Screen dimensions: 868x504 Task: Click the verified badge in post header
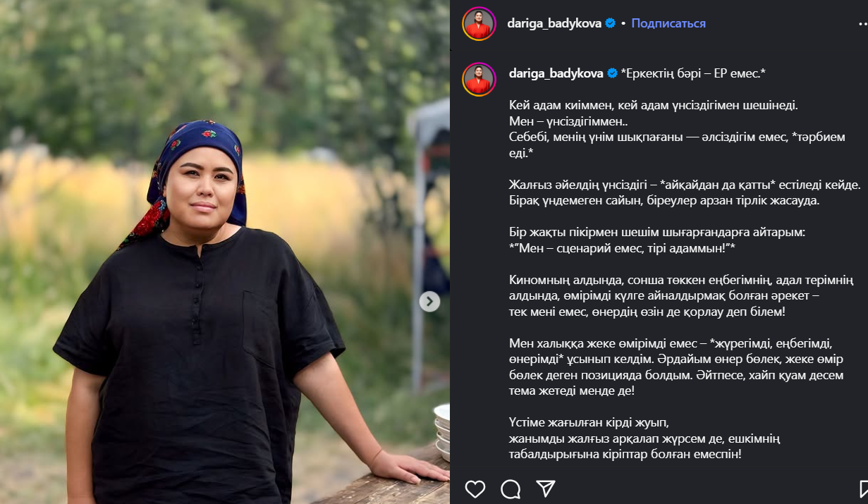[x=610, y=23]
